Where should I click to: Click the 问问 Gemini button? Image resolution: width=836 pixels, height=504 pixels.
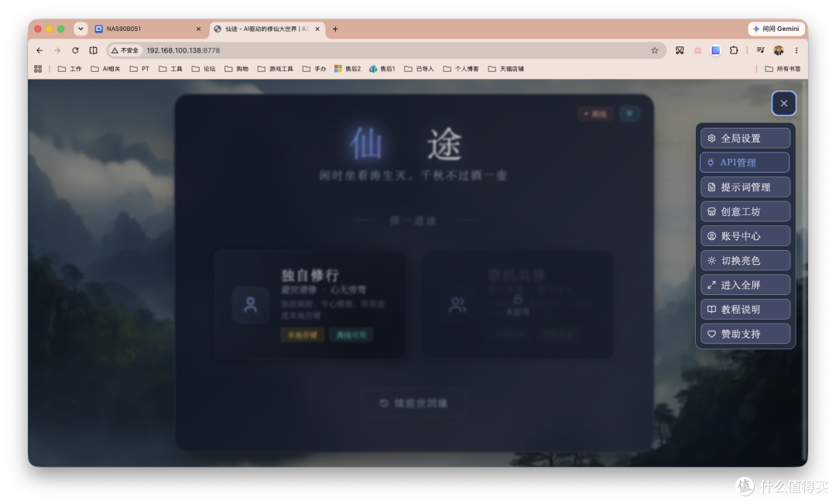776,29
